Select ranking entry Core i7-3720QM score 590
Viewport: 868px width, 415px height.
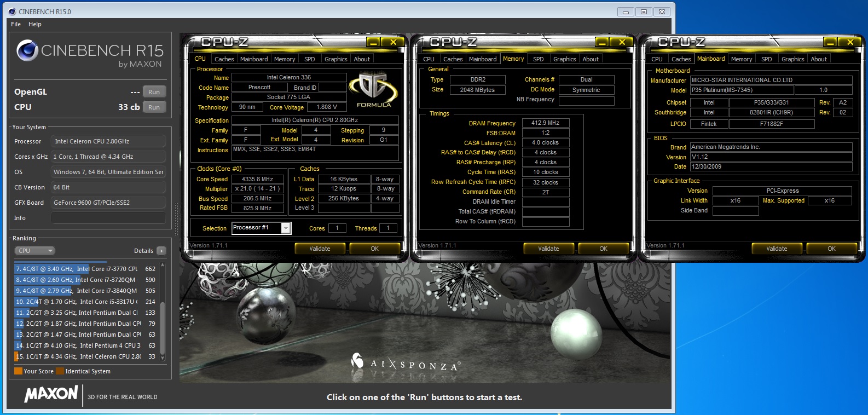point(86,280)
